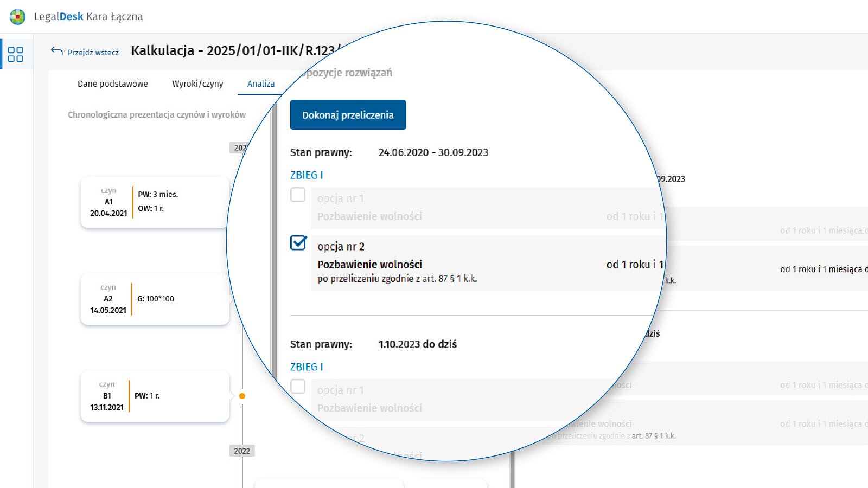Image resolution: width=868 pixels, height=488 pixels.
Task: Click the czyn B1 card dated 13.11.2021
Action: [x=155, y=396]
